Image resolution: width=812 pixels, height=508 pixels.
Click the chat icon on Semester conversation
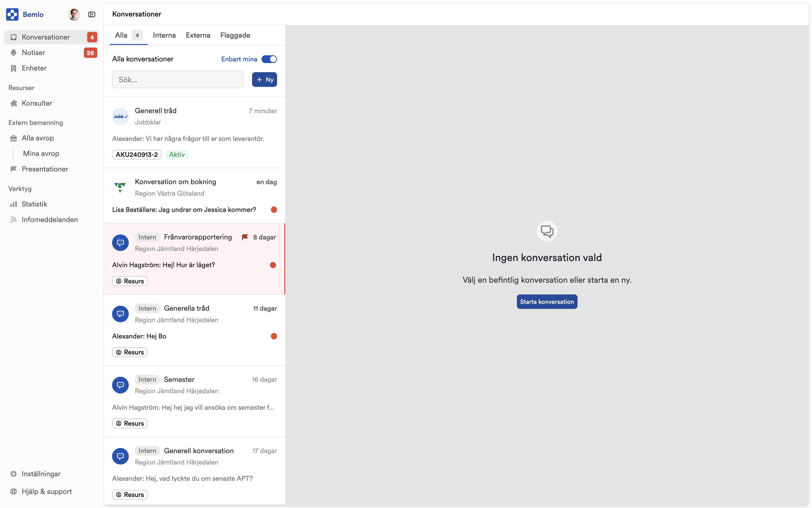click(x=121, y=385)
